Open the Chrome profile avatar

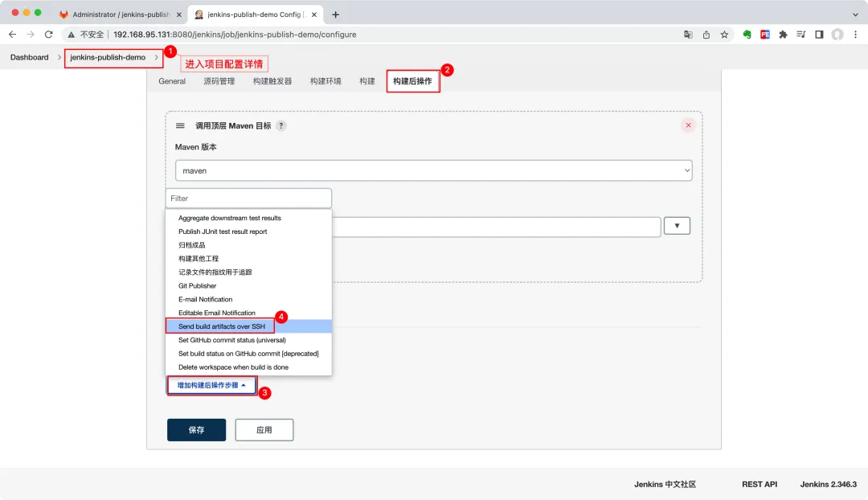click(x=837, y=35)
